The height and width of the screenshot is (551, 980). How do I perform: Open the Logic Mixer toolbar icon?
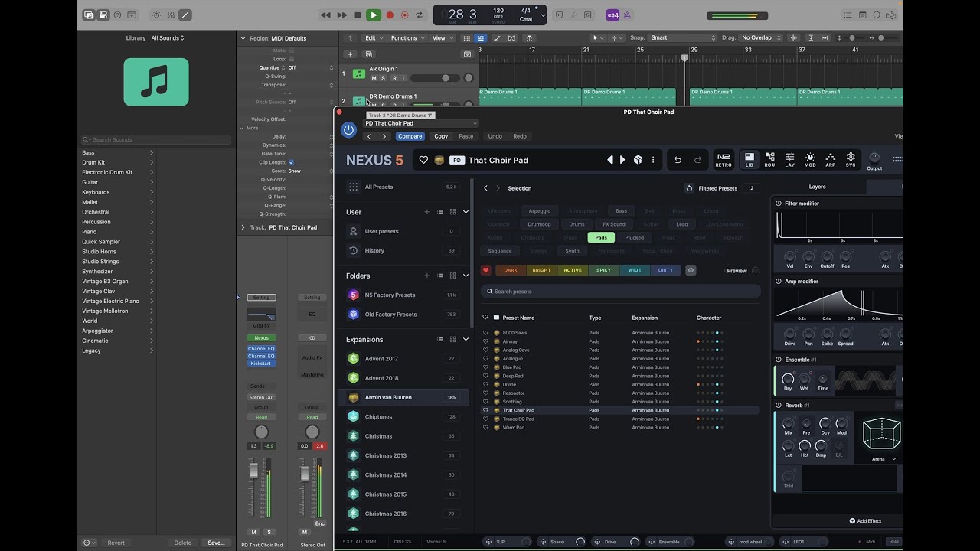tap(171, 15)
